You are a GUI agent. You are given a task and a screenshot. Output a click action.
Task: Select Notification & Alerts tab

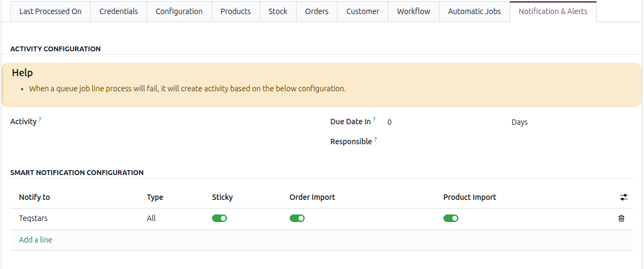click(553, 11)
